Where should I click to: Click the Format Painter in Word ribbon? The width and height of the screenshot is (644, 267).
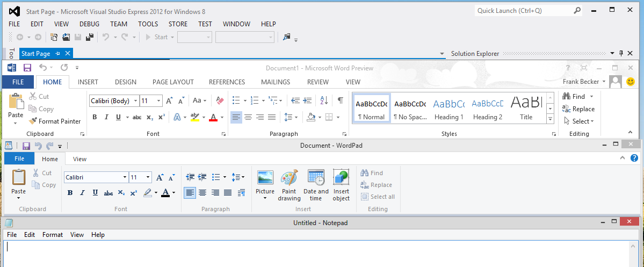55,121
